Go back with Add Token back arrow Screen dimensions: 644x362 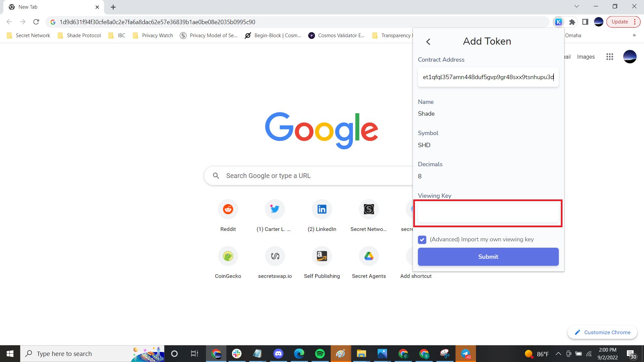click(428, 42)
